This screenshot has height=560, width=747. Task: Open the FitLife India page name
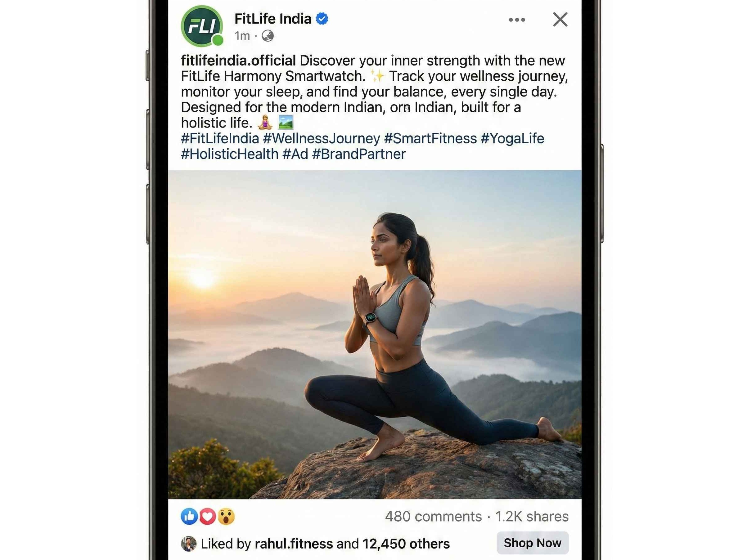point(273,19)
